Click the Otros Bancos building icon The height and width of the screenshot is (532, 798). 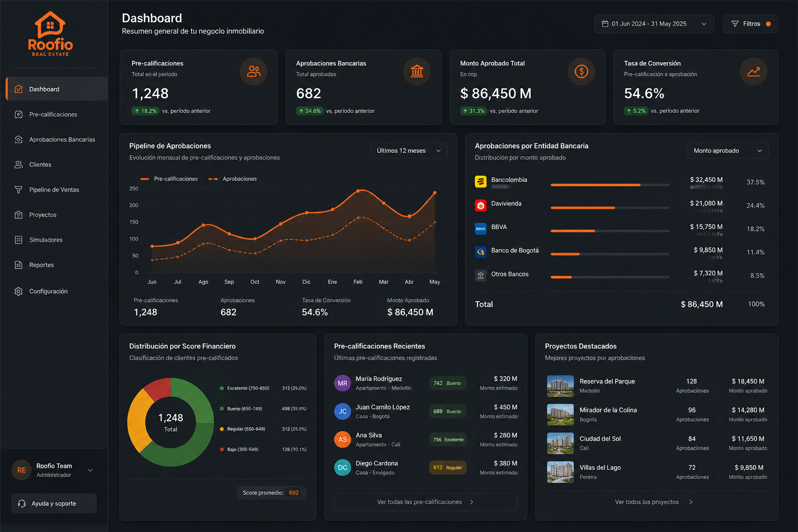coord(481,275)
